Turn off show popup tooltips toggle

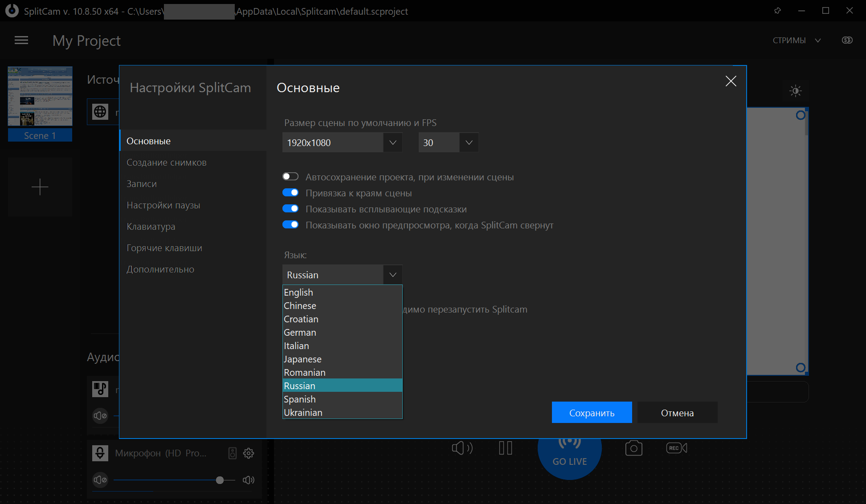(290, 209)
